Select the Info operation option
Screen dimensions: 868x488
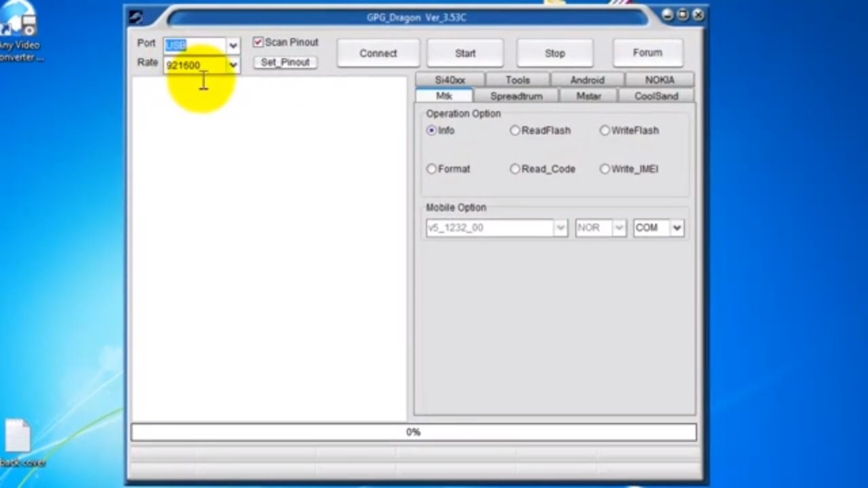[431, 130]
